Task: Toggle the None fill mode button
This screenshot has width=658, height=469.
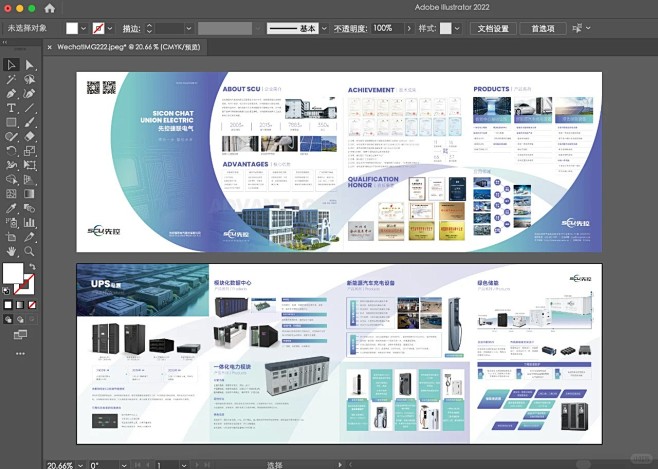Action: pyautogui.click(x=30, y=305)
